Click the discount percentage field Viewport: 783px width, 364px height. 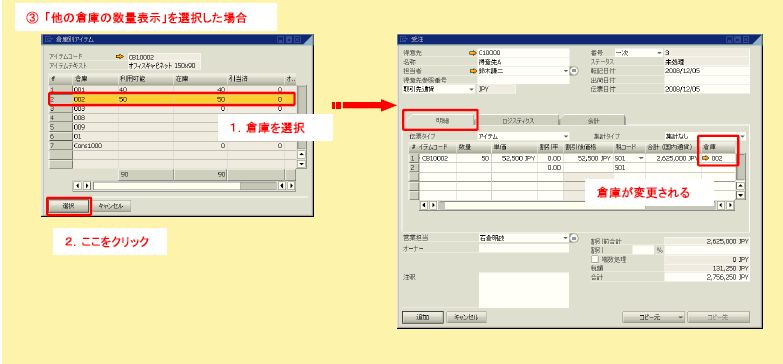click(x=643, y=250)
